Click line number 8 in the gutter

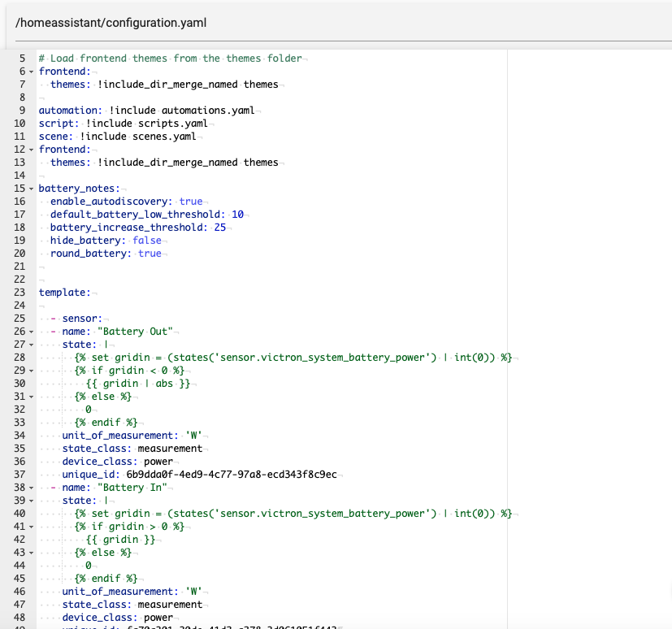(22, 98)
